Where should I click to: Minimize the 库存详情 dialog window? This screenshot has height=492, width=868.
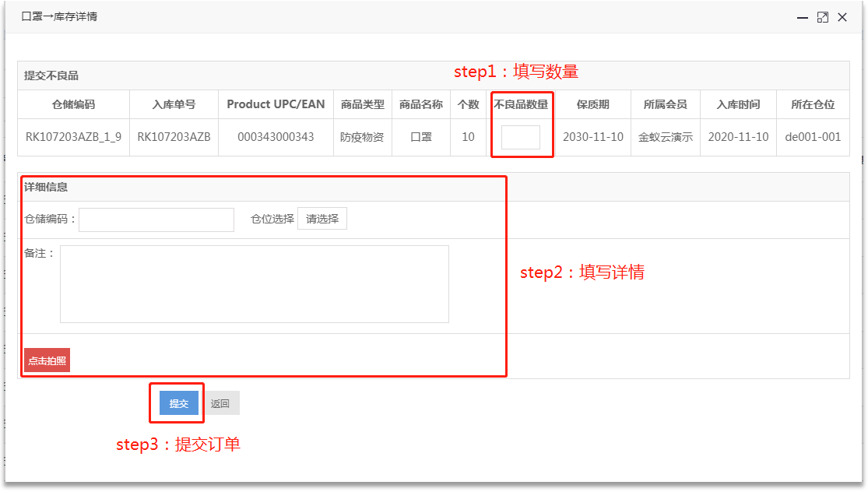tap(803, 17)
